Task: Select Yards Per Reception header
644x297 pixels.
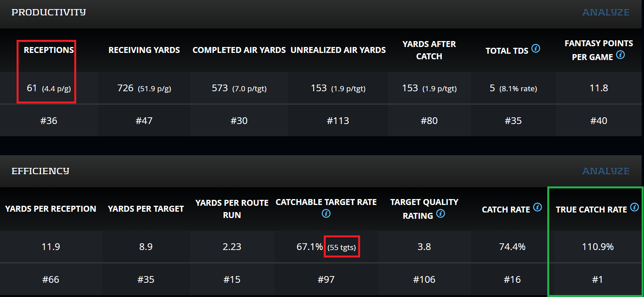Action: coord(51,209)
